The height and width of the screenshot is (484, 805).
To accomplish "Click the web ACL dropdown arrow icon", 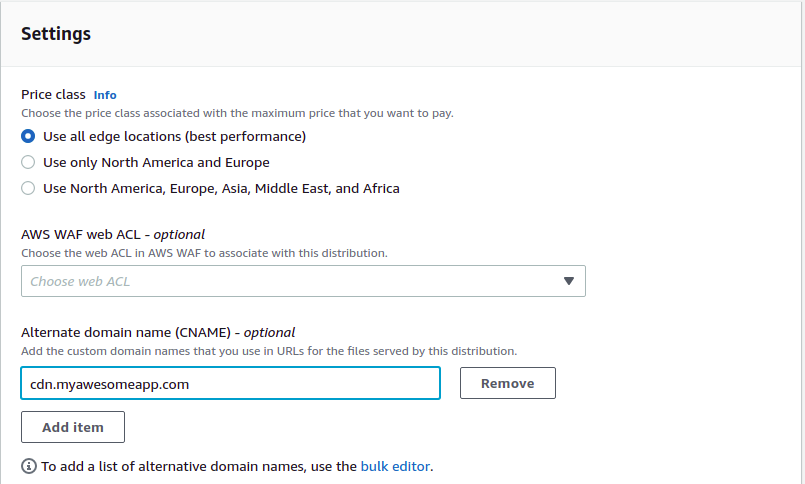I will click(x=568, y=281).
